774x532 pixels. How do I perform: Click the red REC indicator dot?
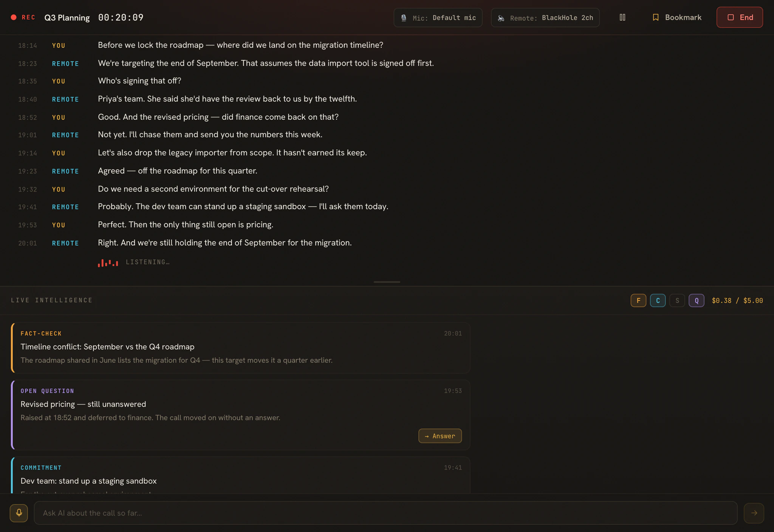click(14, 17)
